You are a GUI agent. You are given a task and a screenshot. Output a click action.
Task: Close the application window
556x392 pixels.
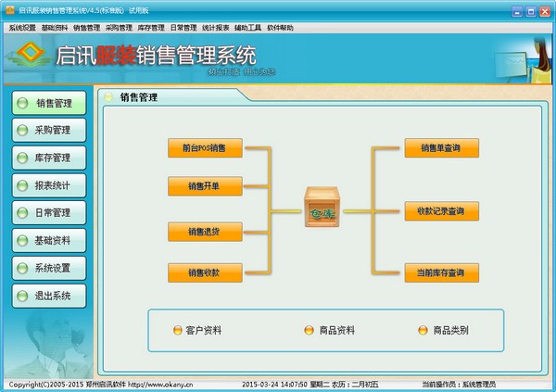(x=545, y=11)
